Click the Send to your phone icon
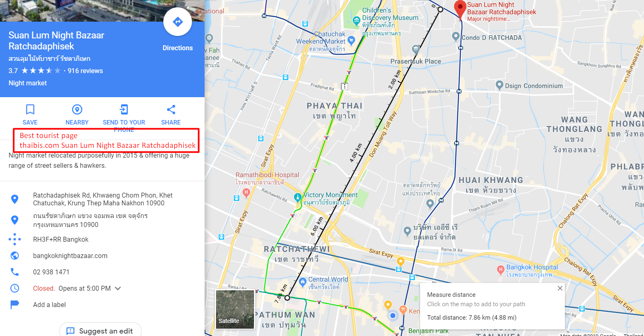The height and width of the screenshot is (336, 644). point(124,109)
